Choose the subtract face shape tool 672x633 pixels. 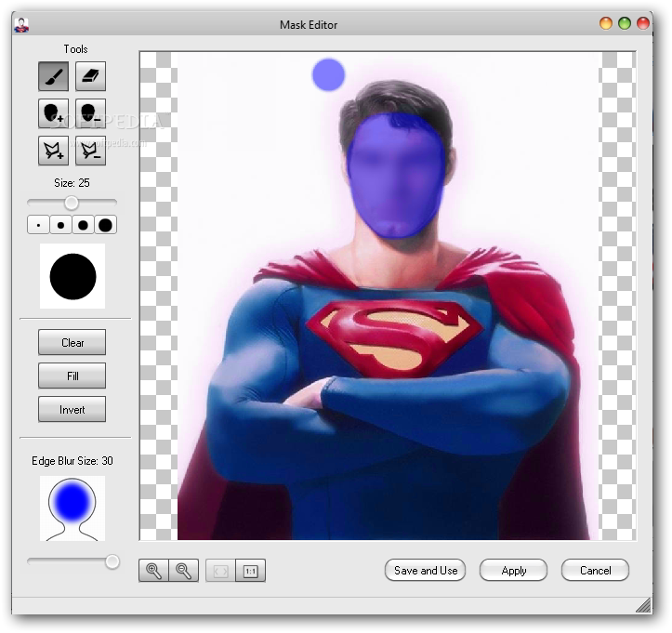click(x=90, y=113)
